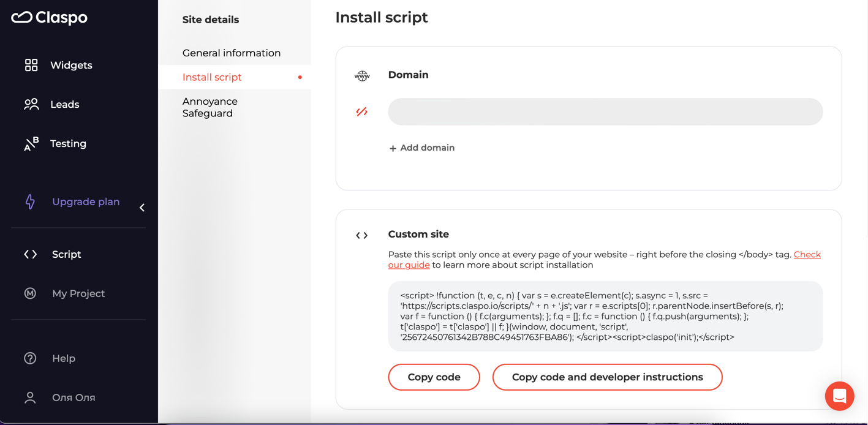Screen dimensions: 868x425
Task: Click the Claspo logo
Action: pos(50,17)
